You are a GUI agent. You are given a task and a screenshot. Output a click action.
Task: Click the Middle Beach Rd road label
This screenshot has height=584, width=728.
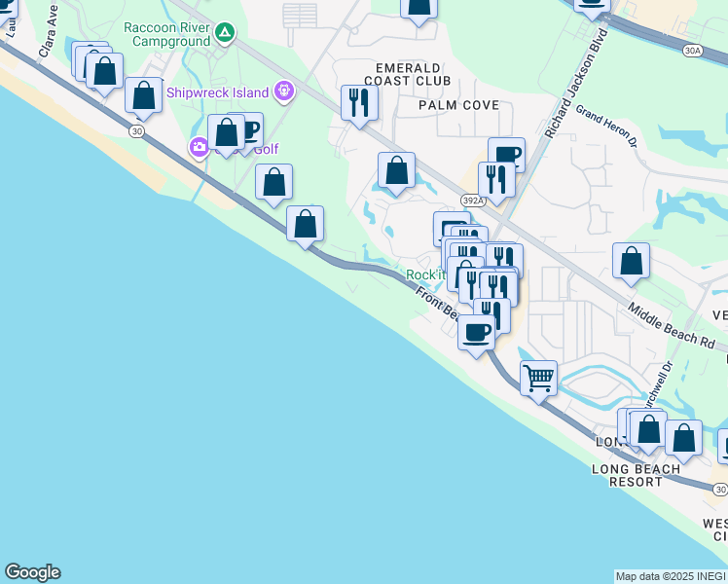(672, 325)
